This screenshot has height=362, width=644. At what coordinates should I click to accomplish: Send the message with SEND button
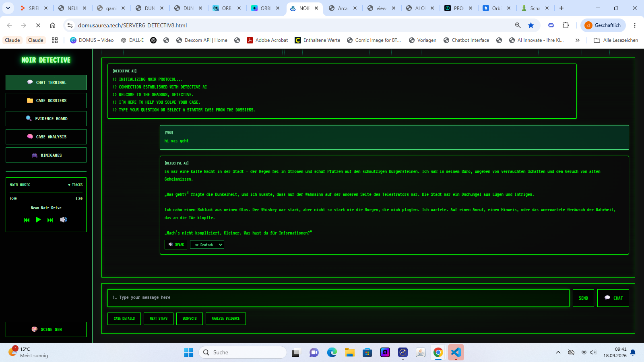click(583, 298)
